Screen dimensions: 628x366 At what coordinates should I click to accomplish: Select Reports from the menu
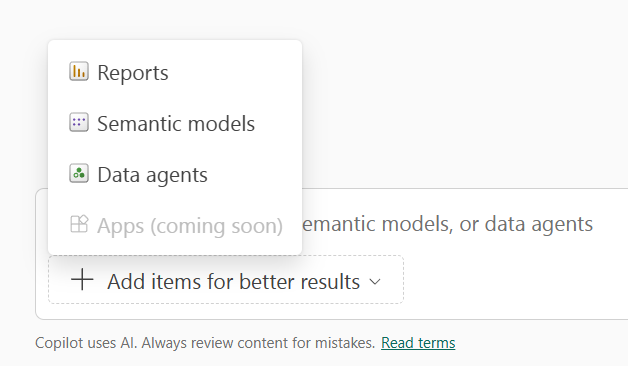(x=175, y=72)
